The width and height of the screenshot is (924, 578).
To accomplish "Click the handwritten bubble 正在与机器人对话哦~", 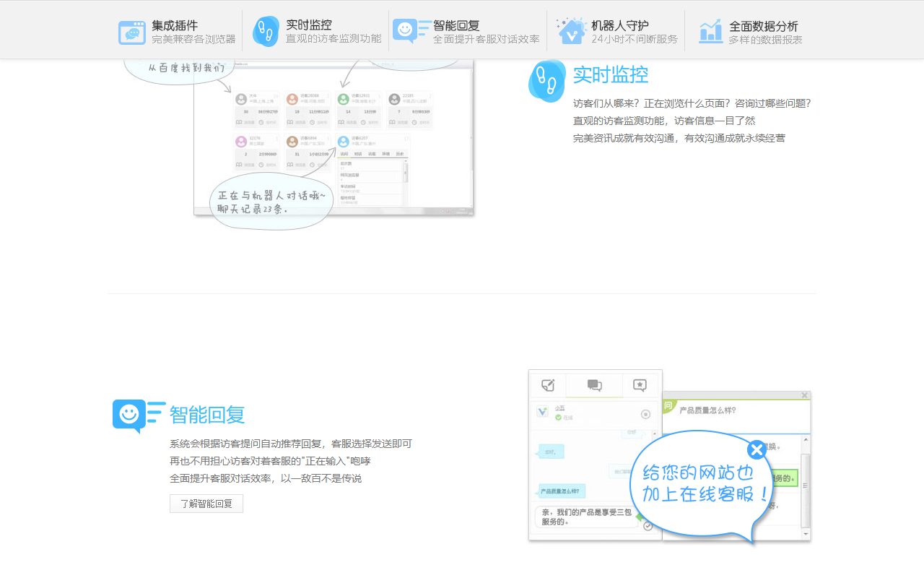I will [x=271, y=202].
